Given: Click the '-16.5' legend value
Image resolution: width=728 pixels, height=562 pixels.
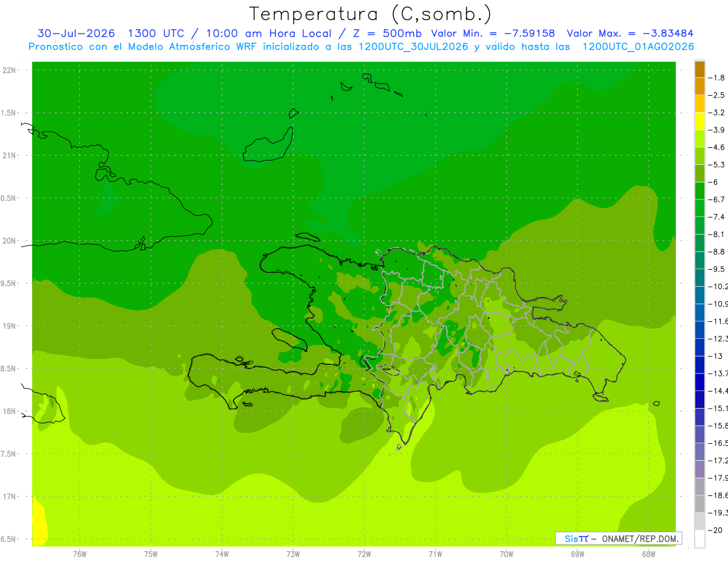Looking at the screenshot, I should click(717, 443).
